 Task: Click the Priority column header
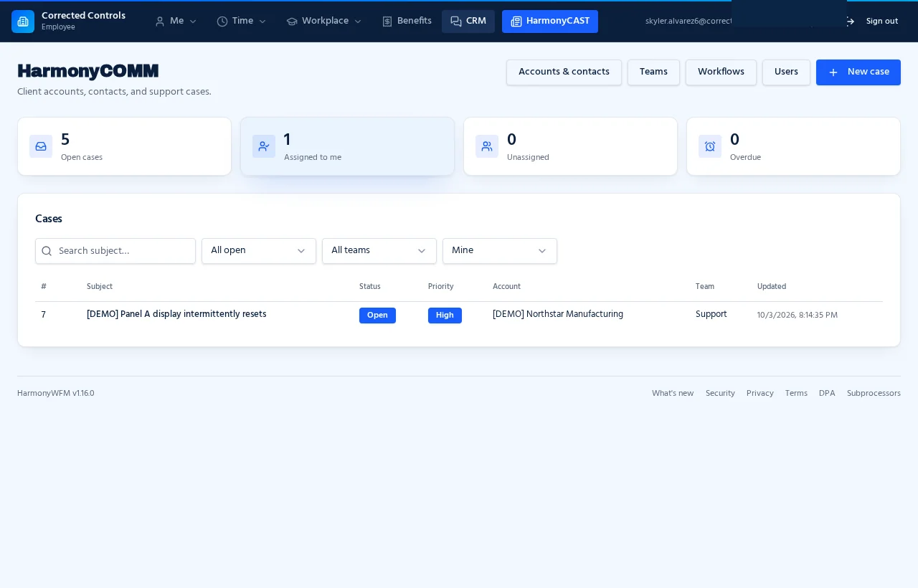tap(441, 287)
